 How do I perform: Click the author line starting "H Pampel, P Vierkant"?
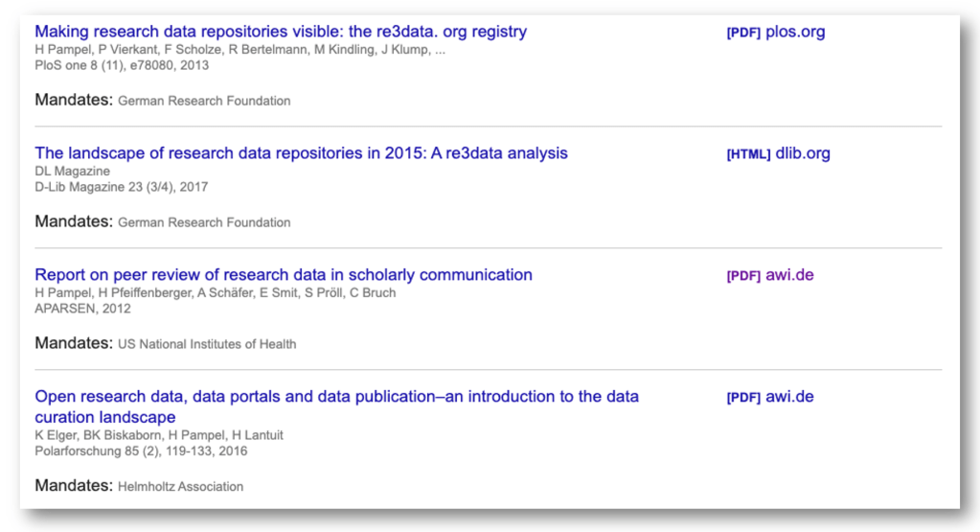(239, 50)
